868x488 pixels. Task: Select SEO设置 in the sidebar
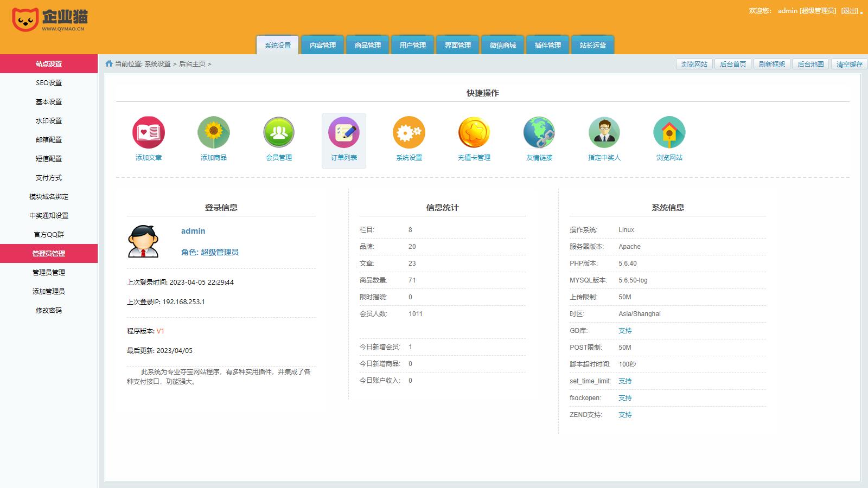(x=49, y=83)
